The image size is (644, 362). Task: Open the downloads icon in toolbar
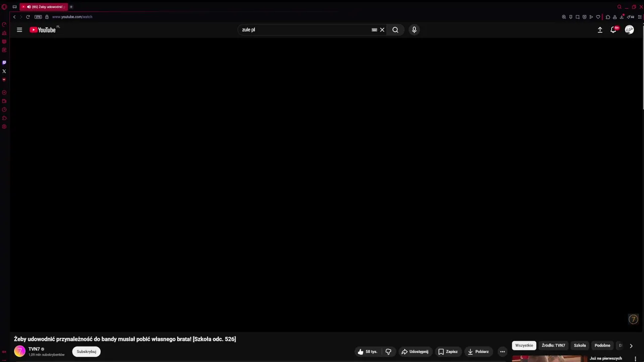tap(622, 17)
